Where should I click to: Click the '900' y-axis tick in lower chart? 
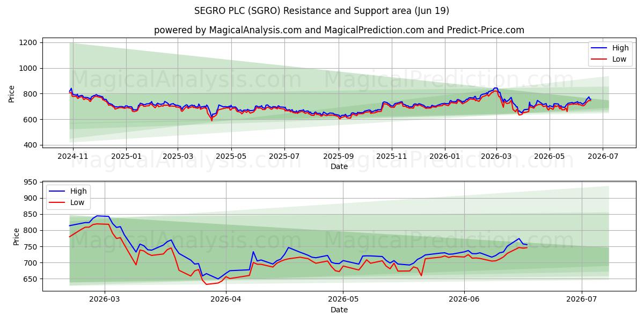pos(30,198)
